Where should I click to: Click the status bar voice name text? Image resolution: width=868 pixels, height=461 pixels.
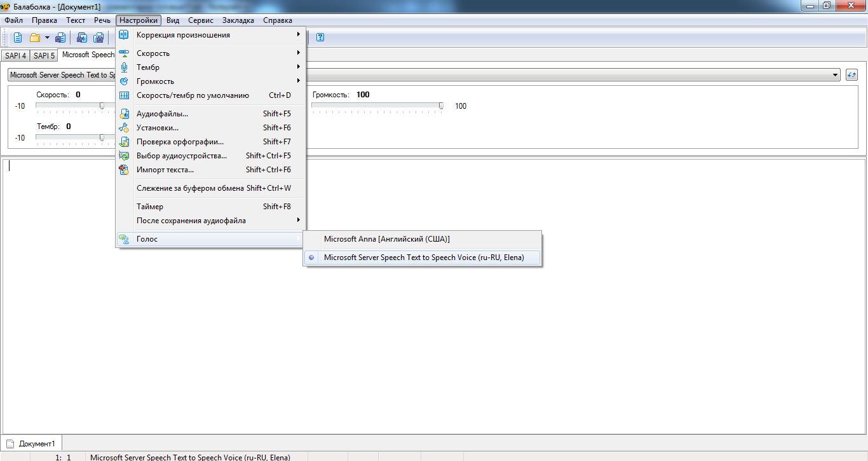point(190,457)
